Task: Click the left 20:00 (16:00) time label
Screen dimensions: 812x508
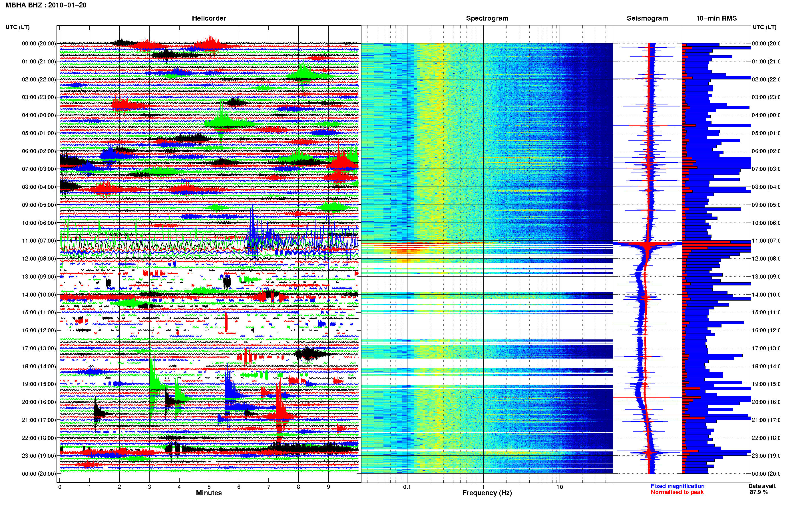Action: (39, 402)
